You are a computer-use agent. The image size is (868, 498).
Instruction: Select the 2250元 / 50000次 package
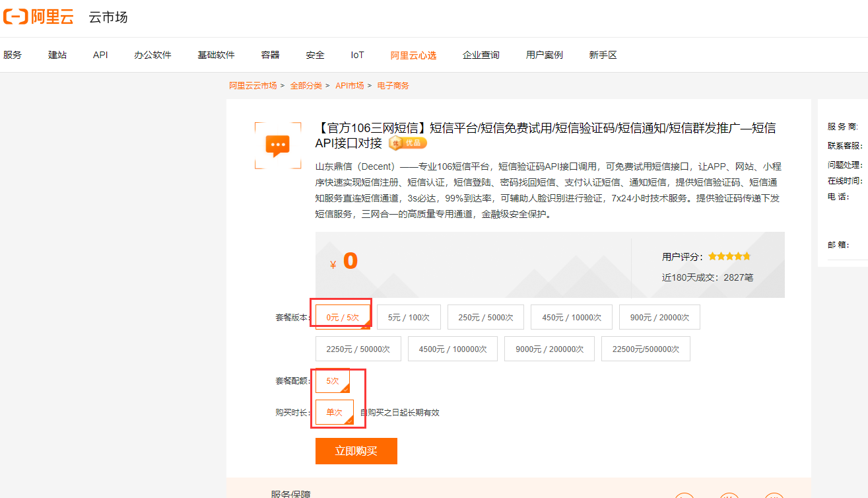point(358,349)
